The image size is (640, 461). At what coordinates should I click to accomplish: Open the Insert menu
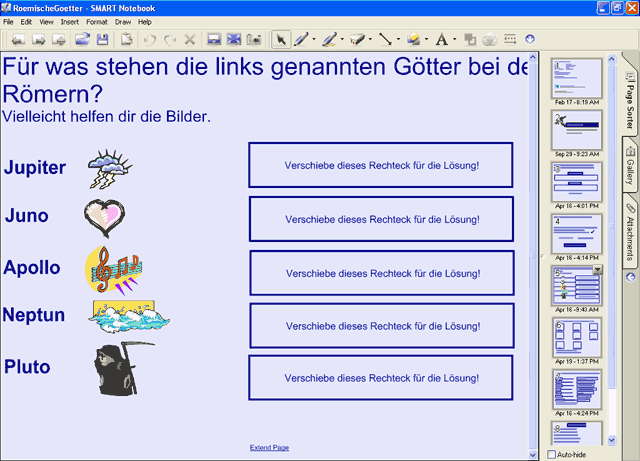click(x=69, y=21)
